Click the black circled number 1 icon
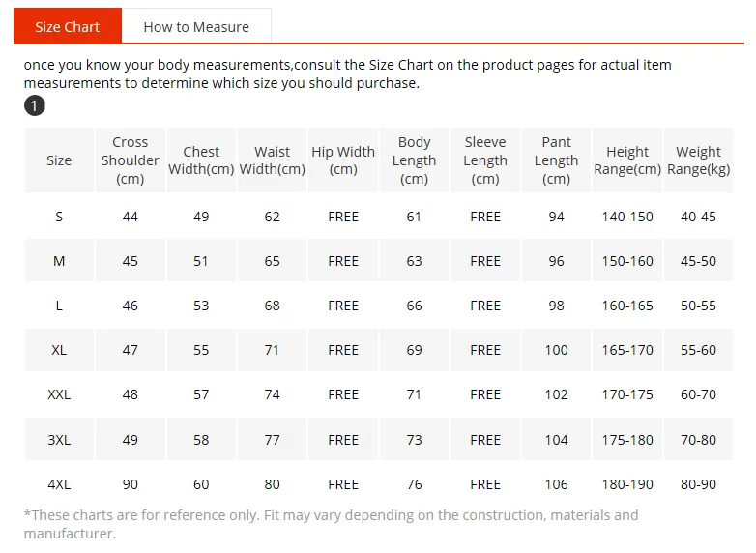The height and width of the screenshot is (553, 756). pyautogui.click(x=35, y=106)
